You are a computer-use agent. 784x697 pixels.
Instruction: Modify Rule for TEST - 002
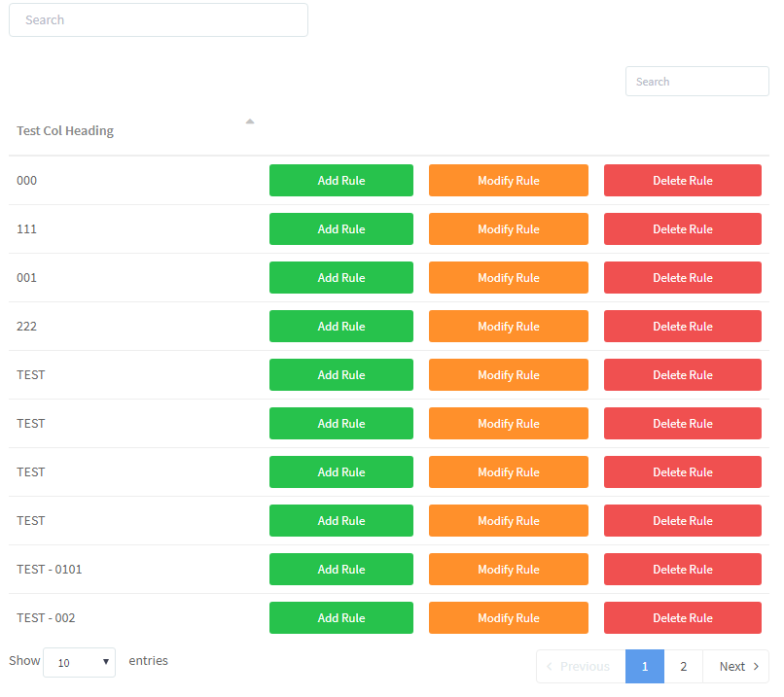click(x=509, y=617)
